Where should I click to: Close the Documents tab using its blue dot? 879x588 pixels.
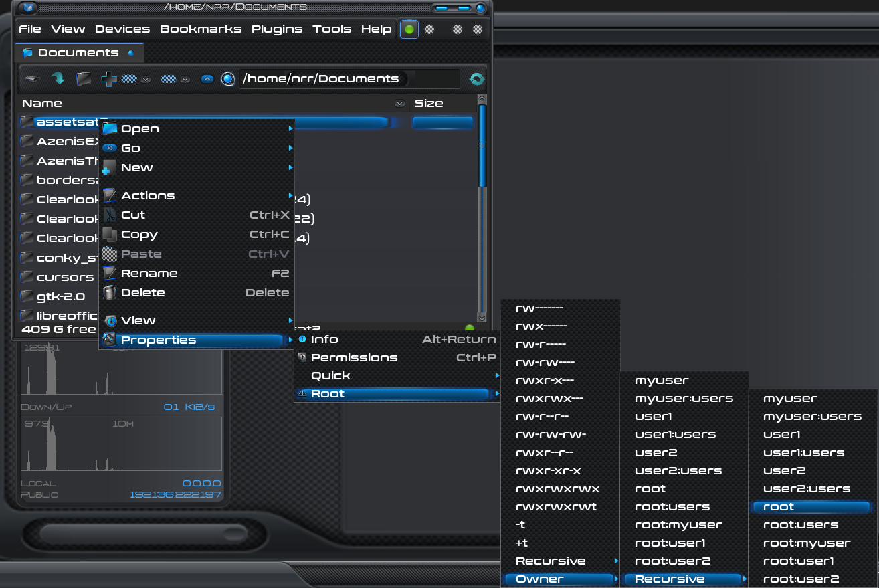click(x=131, y=53)
